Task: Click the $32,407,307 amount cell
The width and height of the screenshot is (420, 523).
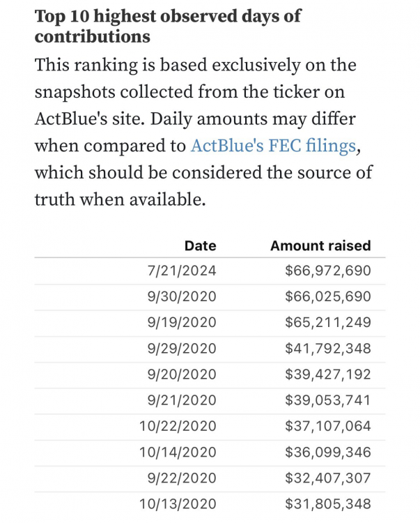Action: pyautogui.click(x=328, y=478)
